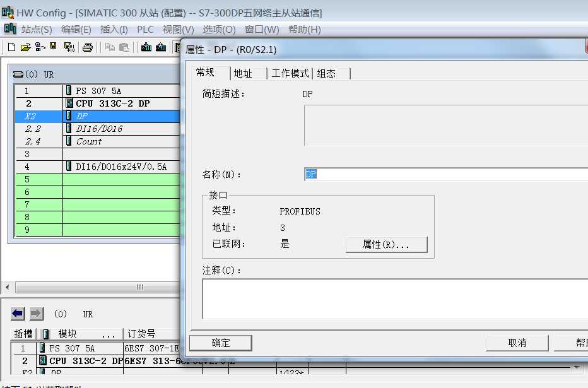Image resolution: width=588 pixels, height=388 pixels.
Task: Click the rack pane horizontal scrollbar thumb
Action: [x=98, y=288]
